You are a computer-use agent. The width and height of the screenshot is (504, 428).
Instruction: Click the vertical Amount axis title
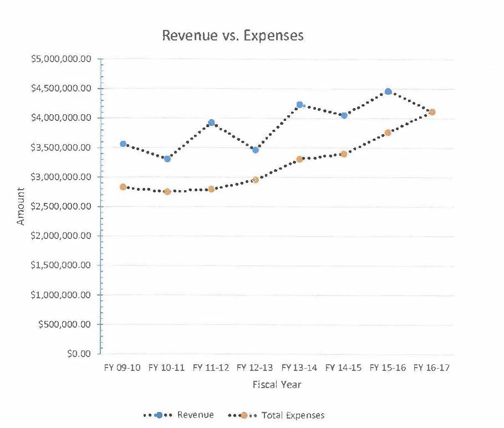tap(21, 206)
